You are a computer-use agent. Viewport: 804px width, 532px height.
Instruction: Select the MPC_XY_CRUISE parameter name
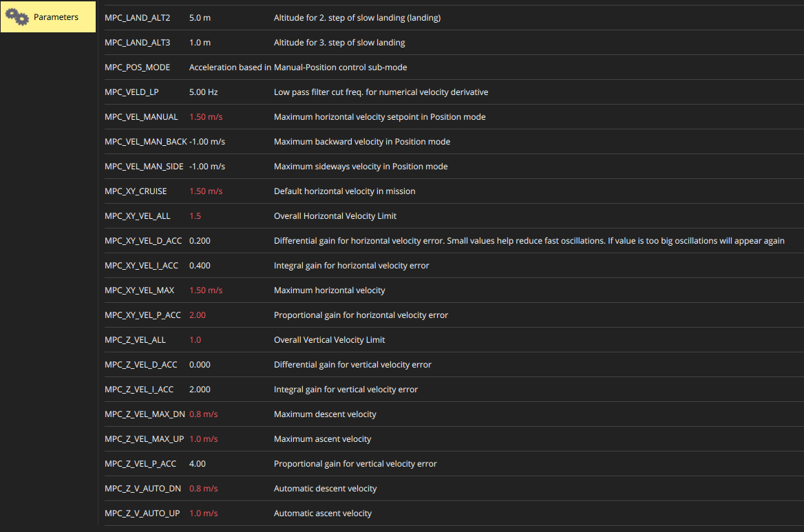[136, 191]
